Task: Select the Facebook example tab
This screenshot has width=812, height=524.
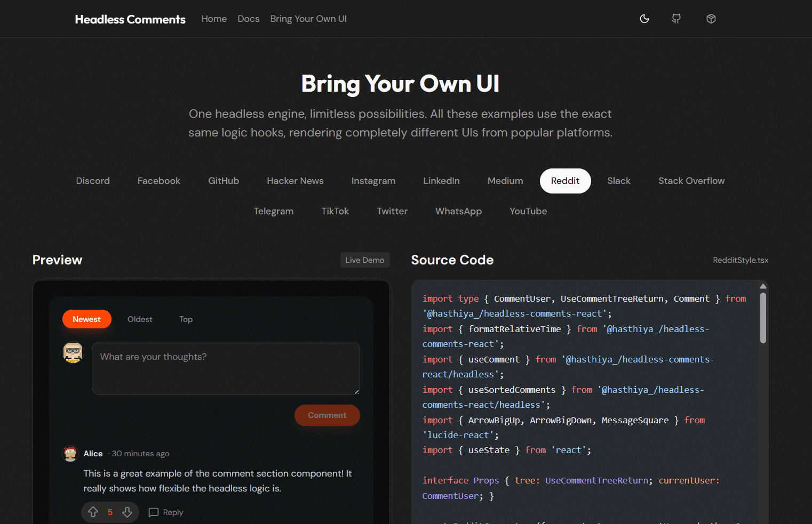Action: [159, 181]
